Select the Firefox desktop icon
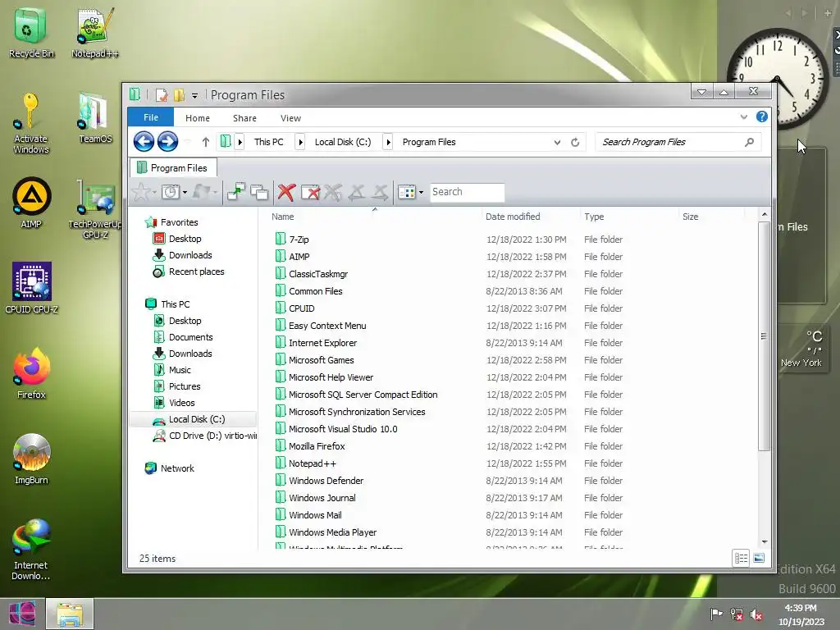This screenshot has height=630, width=840. tap(32, 373)
